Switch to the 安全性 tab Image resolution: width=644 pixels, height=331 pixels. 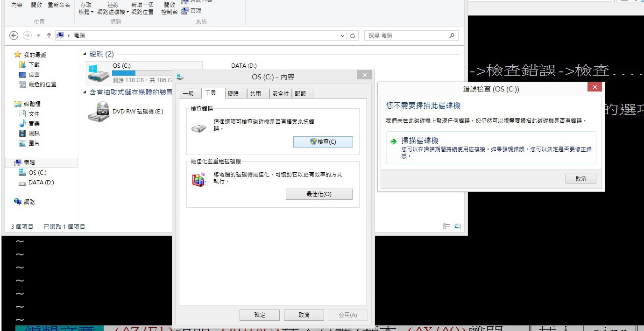(x=280, y=93)
